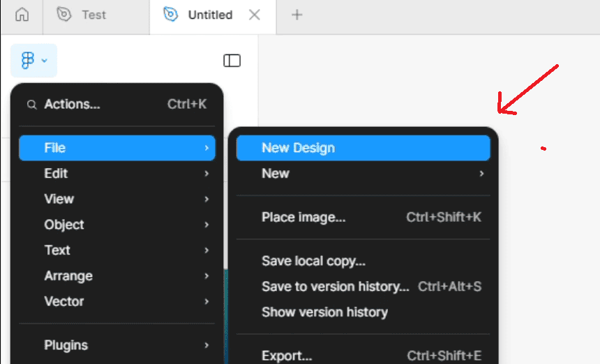The width and height of the screenshot is (600, 364).
Task: Open the Vector menu item
Action: [x=117, y=301]
